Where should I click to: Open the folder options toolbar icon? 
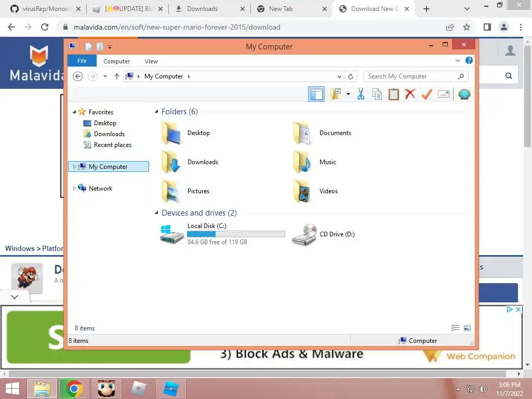coord(336,94)
